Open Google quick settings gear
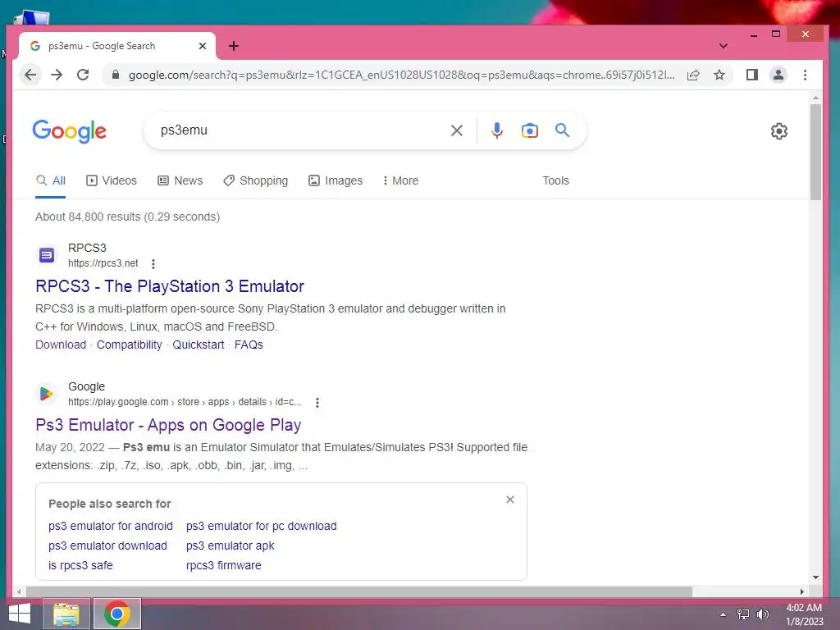840x630 pixels. click(x=779, y=130)
